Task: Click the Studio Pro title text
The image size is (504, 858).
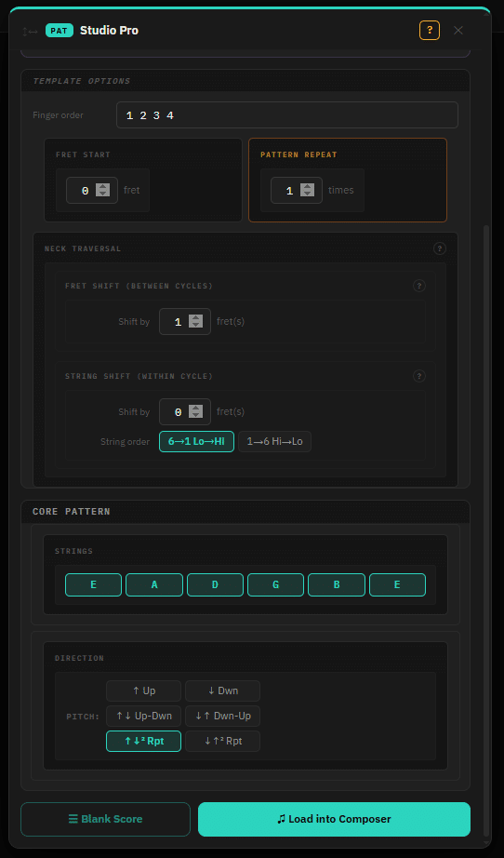Action: [109, 30]
